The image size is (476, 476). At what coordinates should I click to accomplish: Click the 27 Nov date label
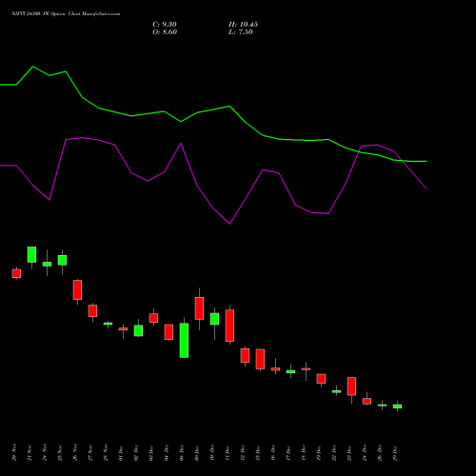(90, 452)
